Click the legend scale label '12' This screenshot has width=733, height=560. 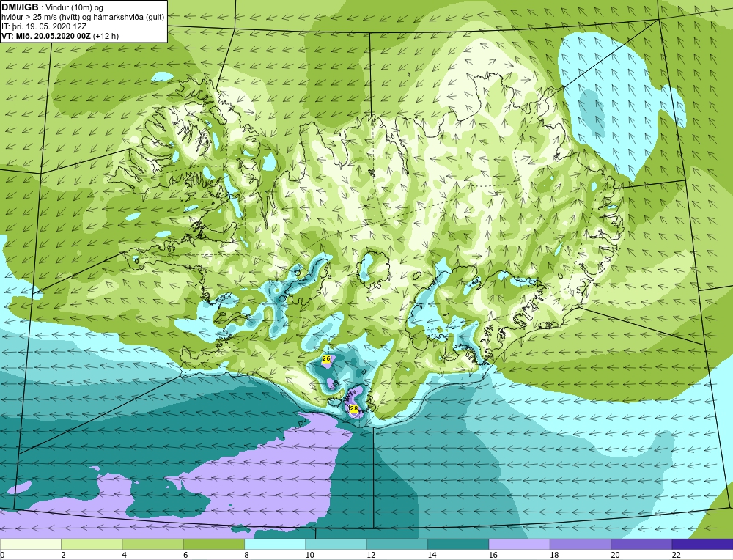point(371,555)
